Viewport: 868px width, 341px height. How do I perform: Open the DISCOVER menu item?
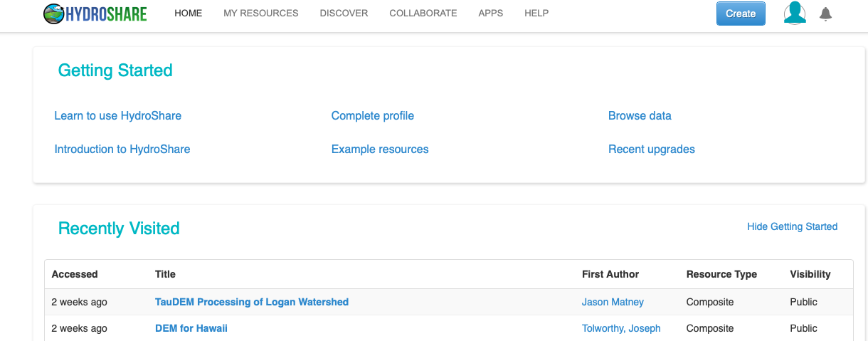point(344,14)
